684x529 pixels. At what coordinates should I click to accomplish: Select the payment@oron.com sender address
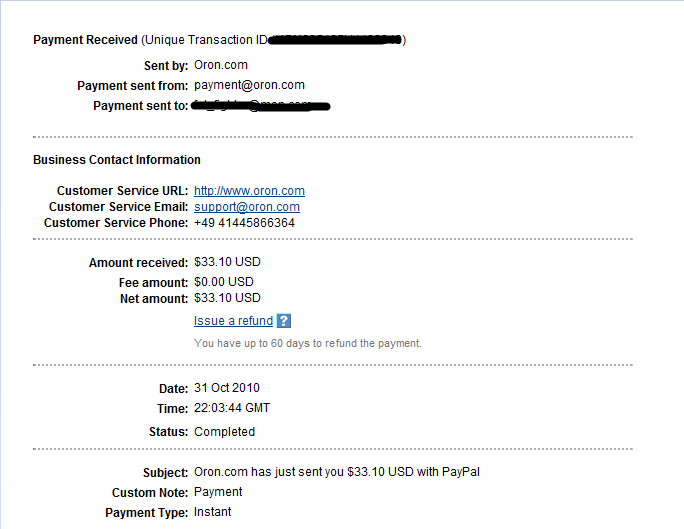(x=249, y=85)
